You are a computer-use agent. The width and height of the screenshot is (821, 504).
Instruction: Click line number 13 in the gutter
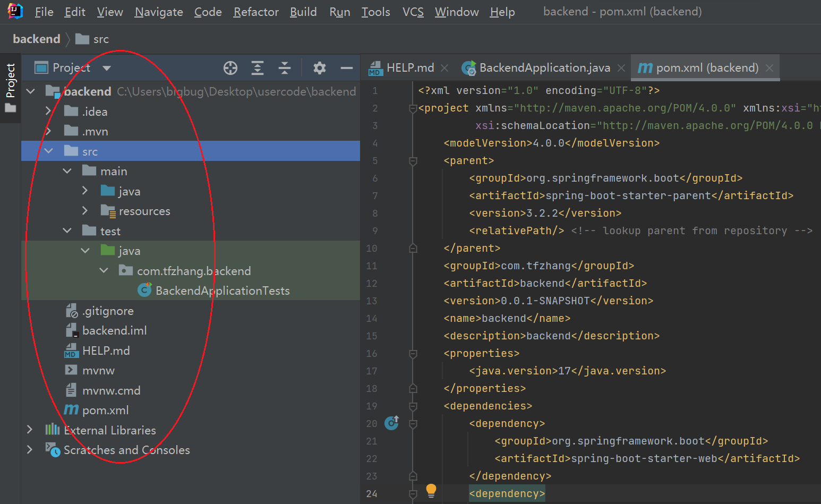pos(372,301)
